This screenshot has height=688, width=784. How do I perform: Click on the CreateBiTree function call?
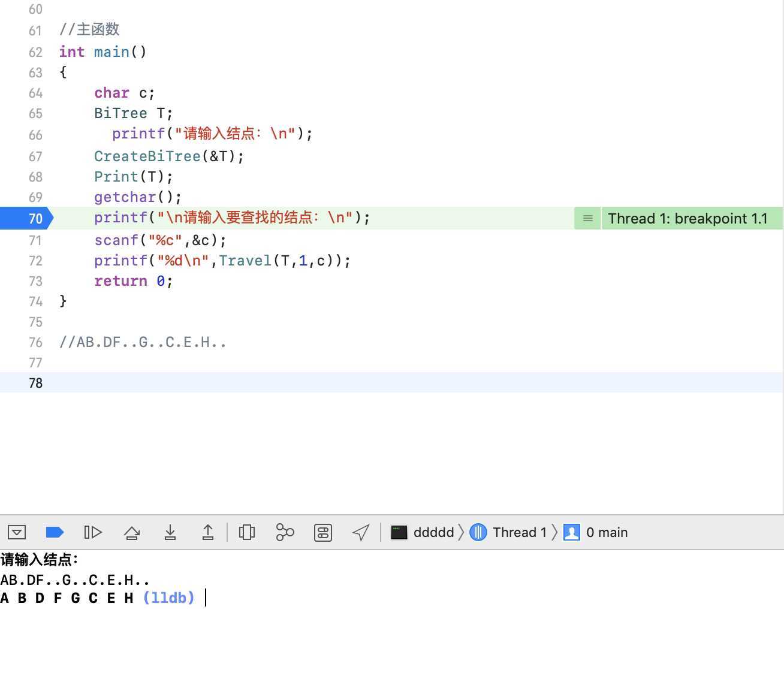click(x=147, y=156)
